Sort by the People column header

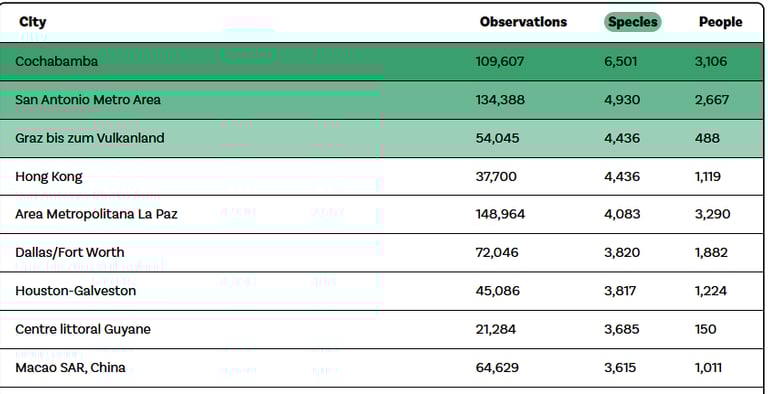tap(720, 22)
